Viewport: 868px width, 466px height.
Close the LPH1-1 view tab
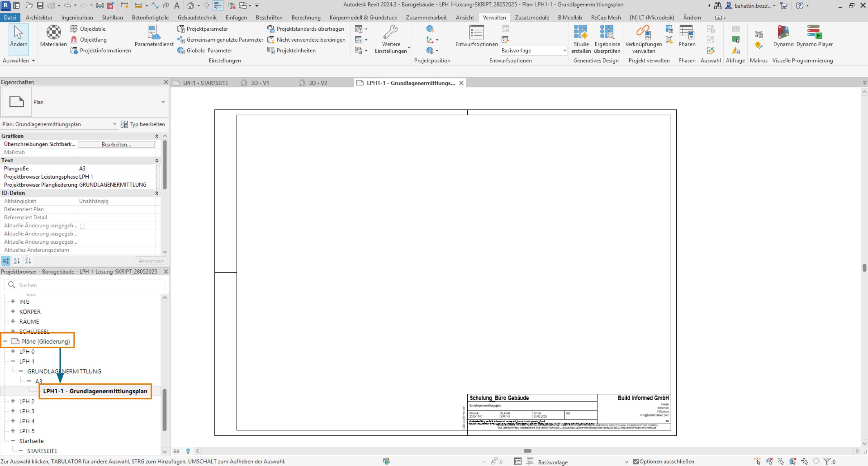point(461,83)
